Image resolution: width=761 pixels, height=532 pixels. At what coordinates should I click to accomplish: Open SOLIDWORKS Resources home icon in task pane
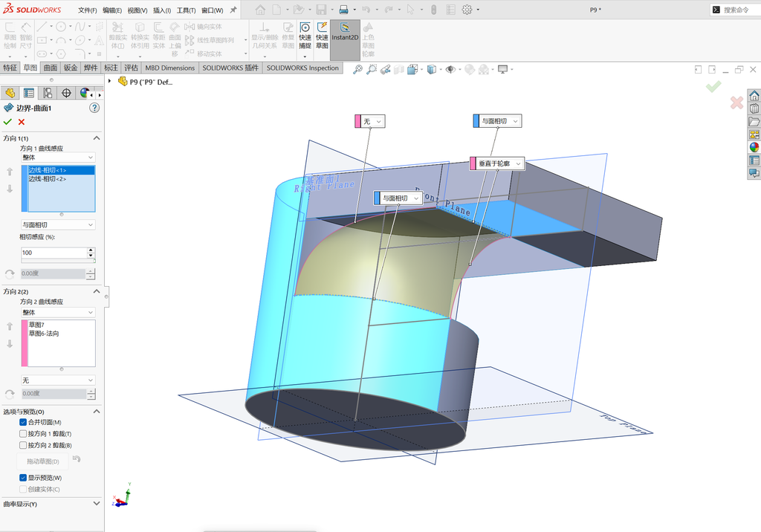[x=754, y=94]
